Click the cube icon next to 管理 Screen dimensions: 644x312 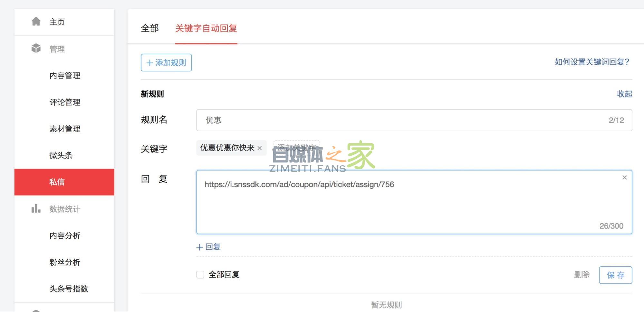36,49
